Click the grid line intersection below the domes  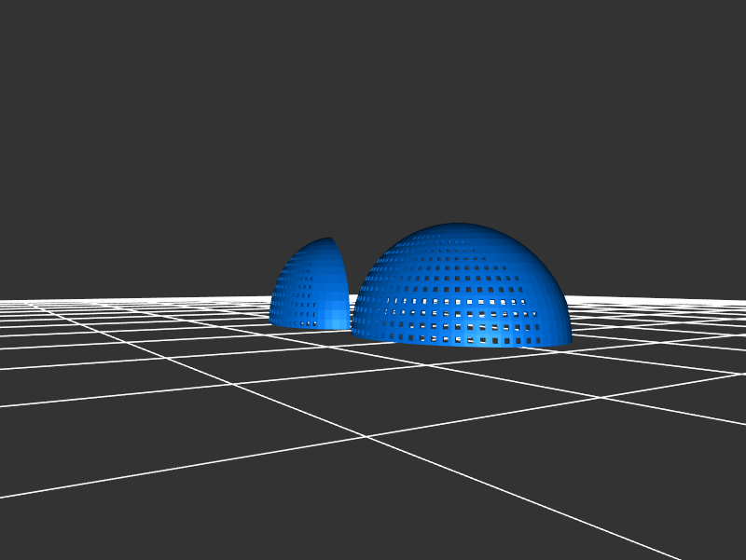pyautogui.click(x=366, y=436)
